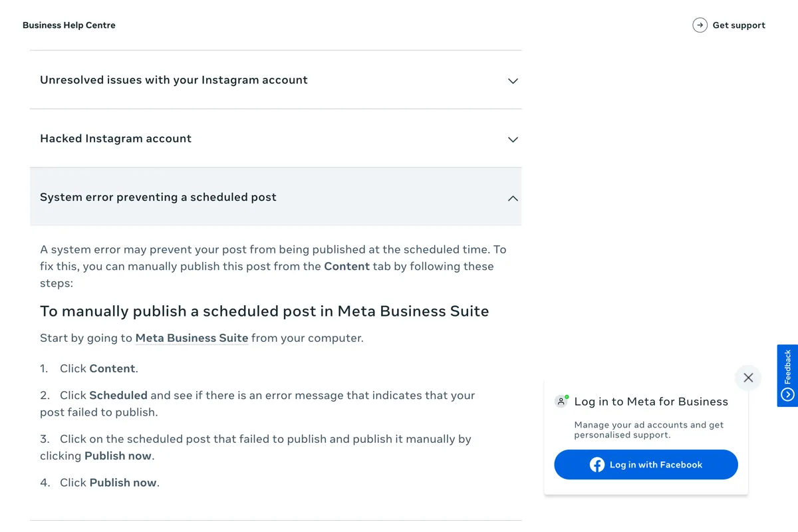Click the bold word Scheduled in step 2
Screen dimensions: 798x532
(118, 395)
